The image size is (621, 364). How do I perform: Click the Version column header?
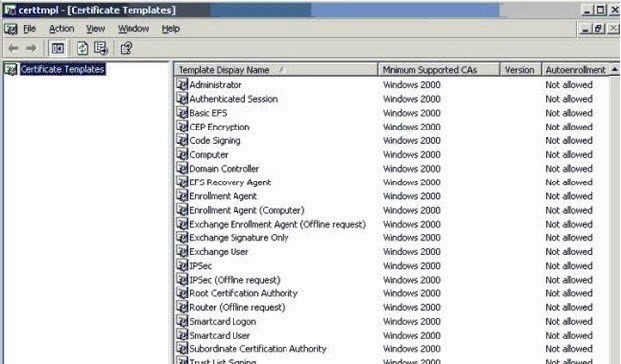[520, 70]
